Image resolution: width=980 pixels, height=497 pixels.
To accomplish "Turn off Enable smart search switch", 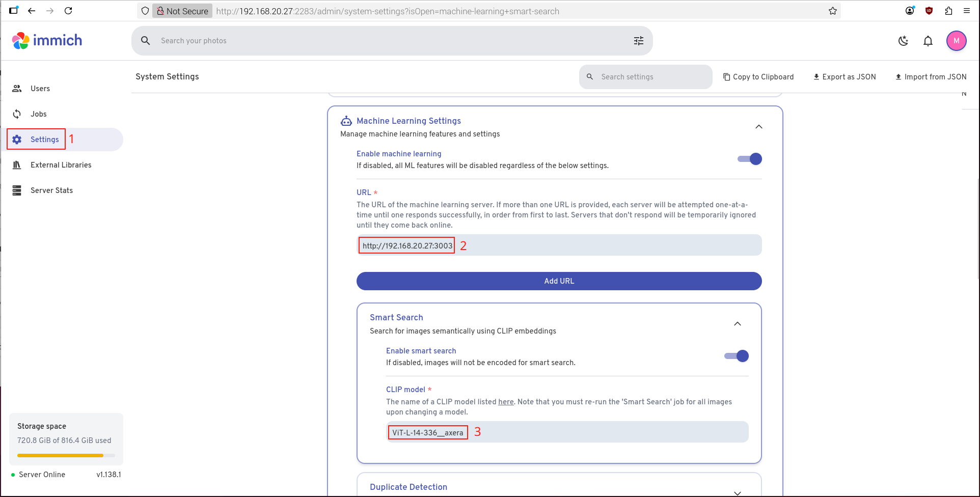I will pos(736,356).
